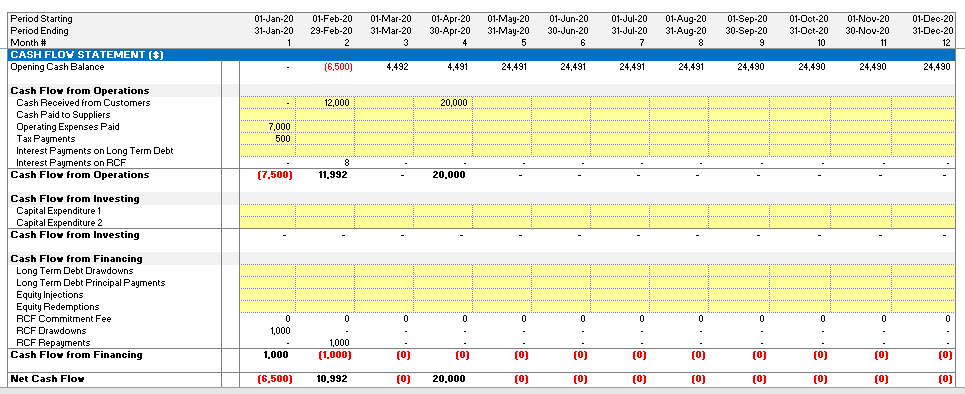Select the Equity Injections cell for February
The width and height of the screenshot is (965, 394).
tap(325, 295)
